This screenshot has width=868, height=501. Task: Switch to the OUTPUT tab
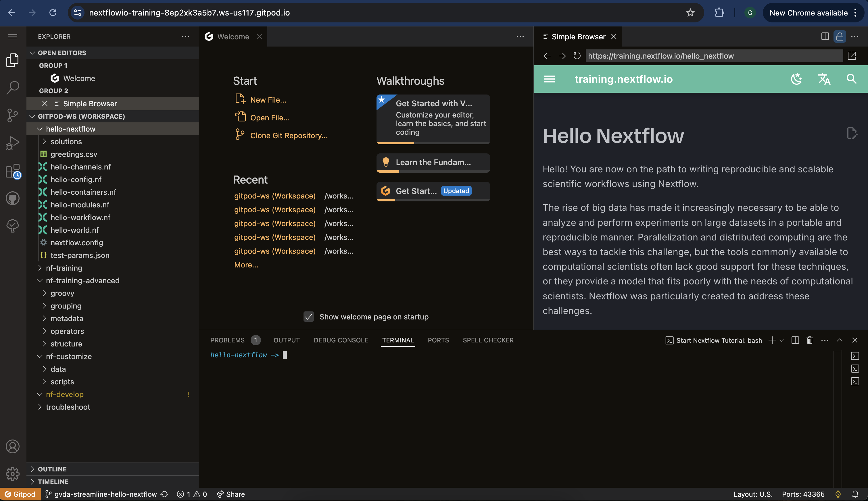(x=287, y=340)
